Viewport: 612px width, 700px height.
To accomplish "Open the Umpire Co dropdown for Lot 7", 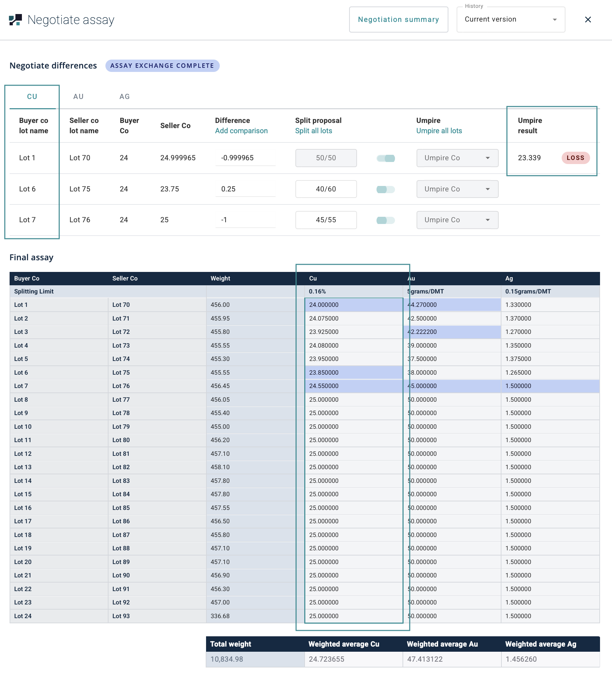I will [457, 220].
